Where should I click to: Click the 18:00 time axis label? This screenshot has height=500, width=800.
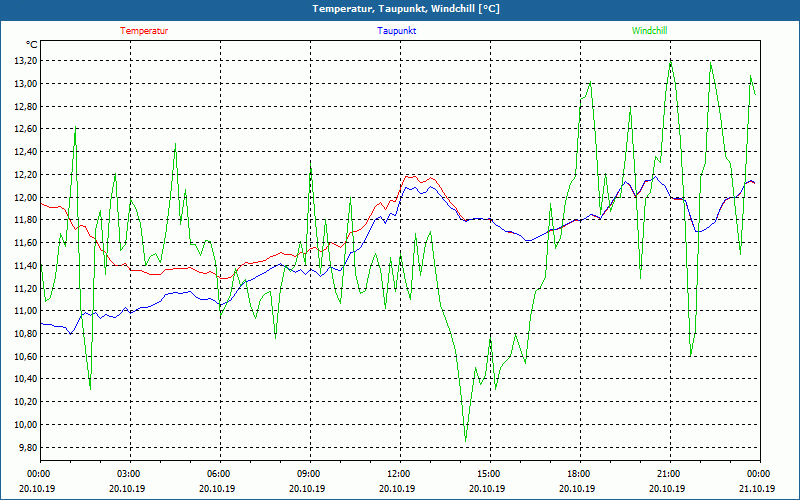[580, 474]
